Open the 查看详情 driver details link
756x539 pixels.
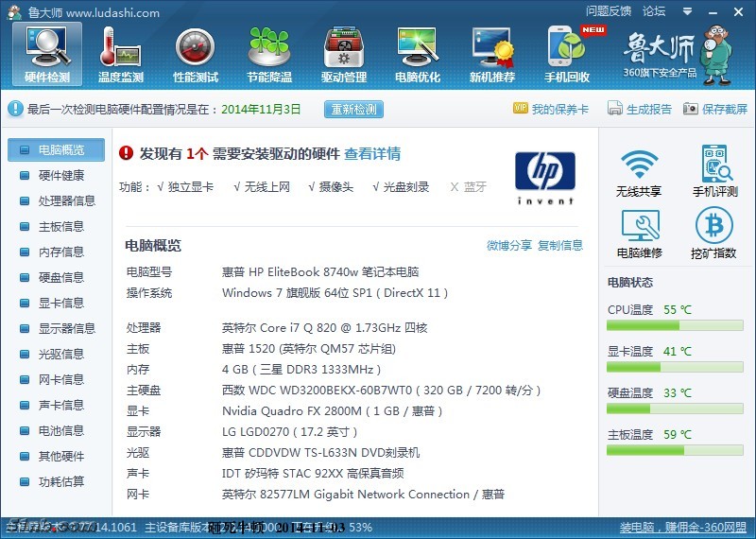click(x=371, y=153)
